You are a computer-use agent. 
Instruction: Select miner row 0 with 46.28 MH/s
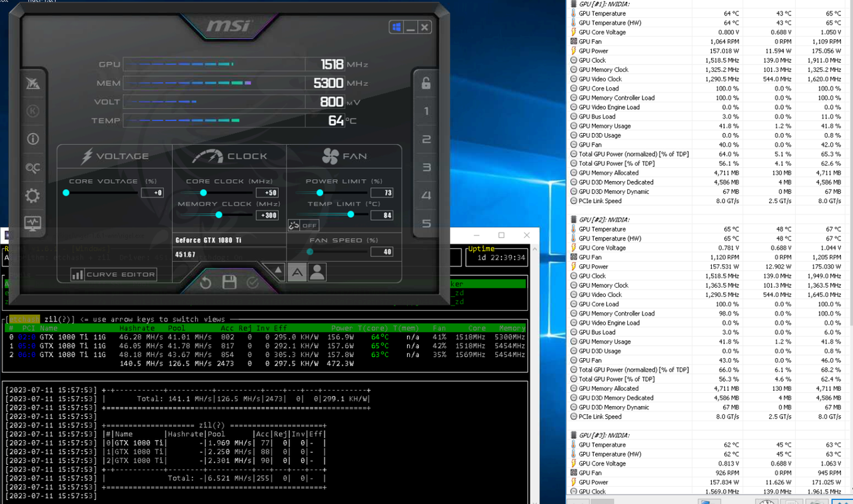pos(267,337)
